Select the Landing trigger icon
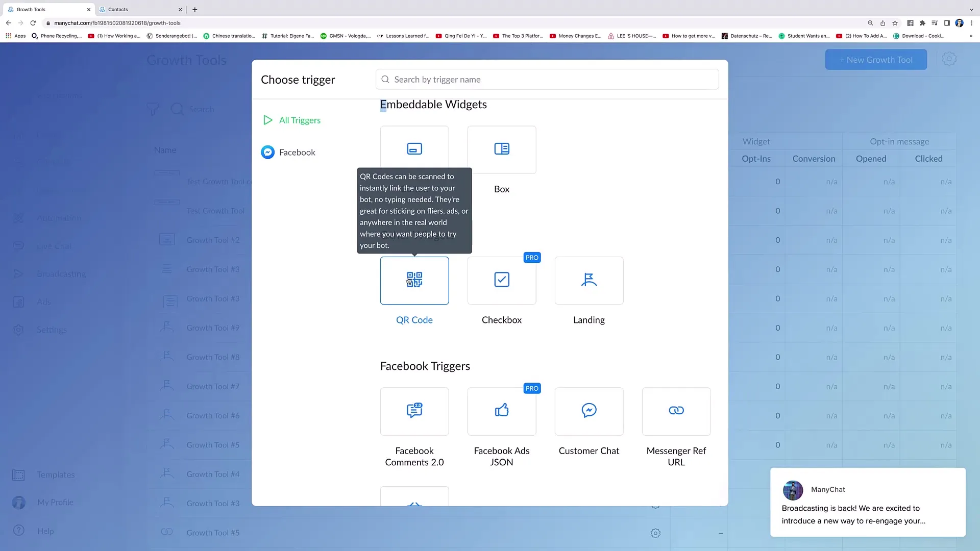 [x=589, y=280]
